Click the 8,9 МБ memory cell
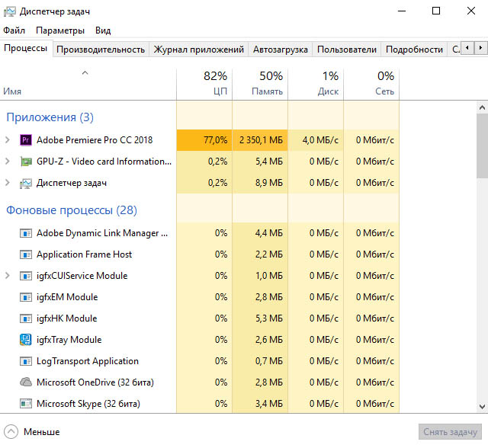This screenshot has height=448, width=488. tap(260, 183)
